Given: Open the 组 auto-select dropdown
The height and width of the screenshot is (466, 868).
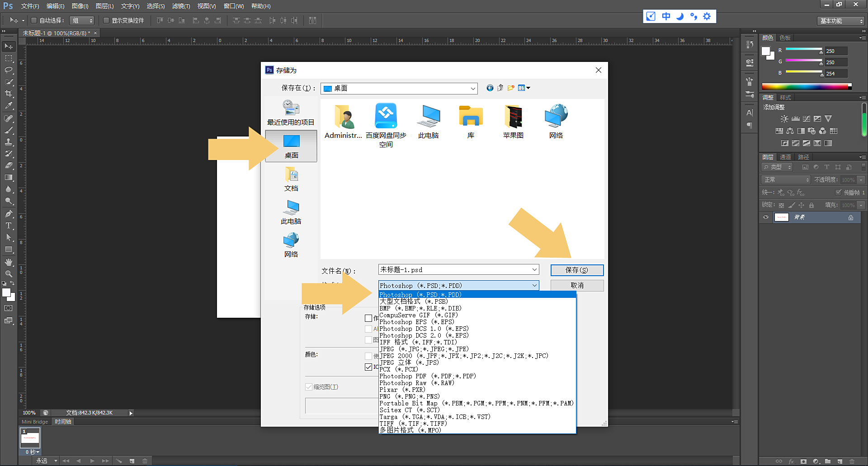Looking at the screenshot, I should 82,20.
